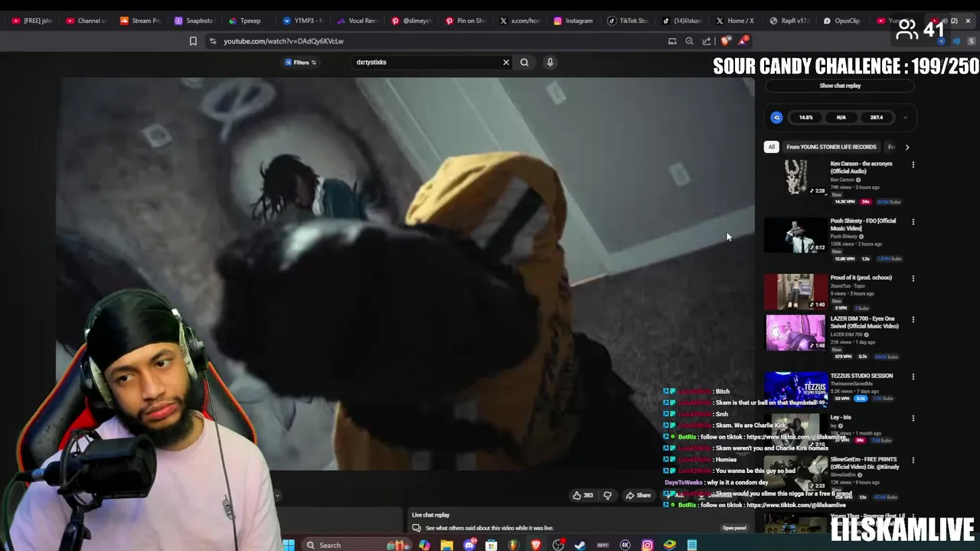Open BlueStacks from the taskbar
The width and height of the screenshot is (980, 551).
[x=670, y=545]
